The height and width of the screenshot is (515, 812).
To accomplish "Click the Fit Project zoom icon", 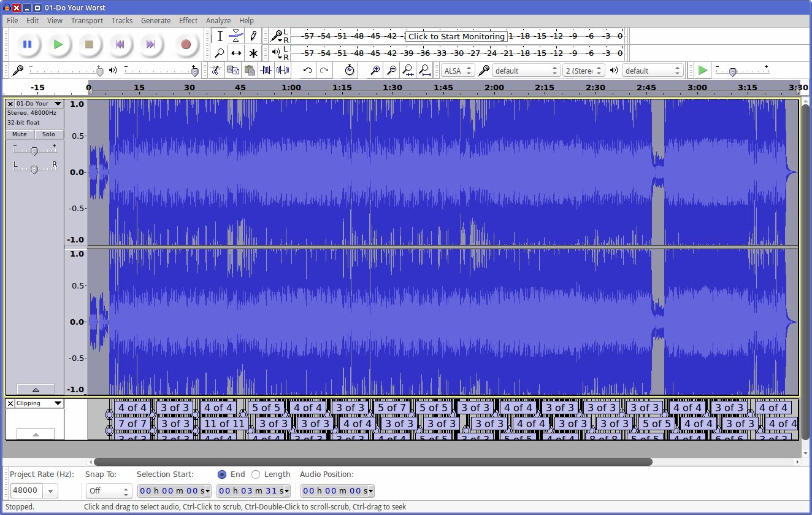I will tap(424, 71).
